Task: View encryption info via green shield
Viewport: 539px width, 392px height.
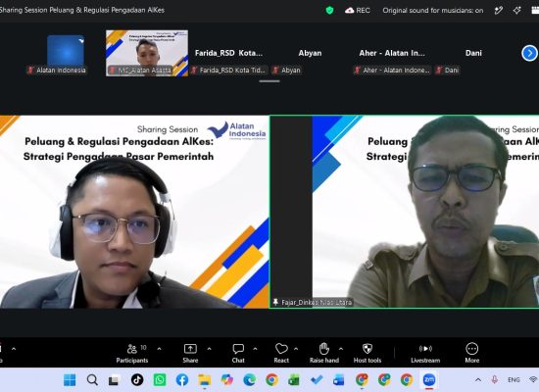Action: pos(329,11)
